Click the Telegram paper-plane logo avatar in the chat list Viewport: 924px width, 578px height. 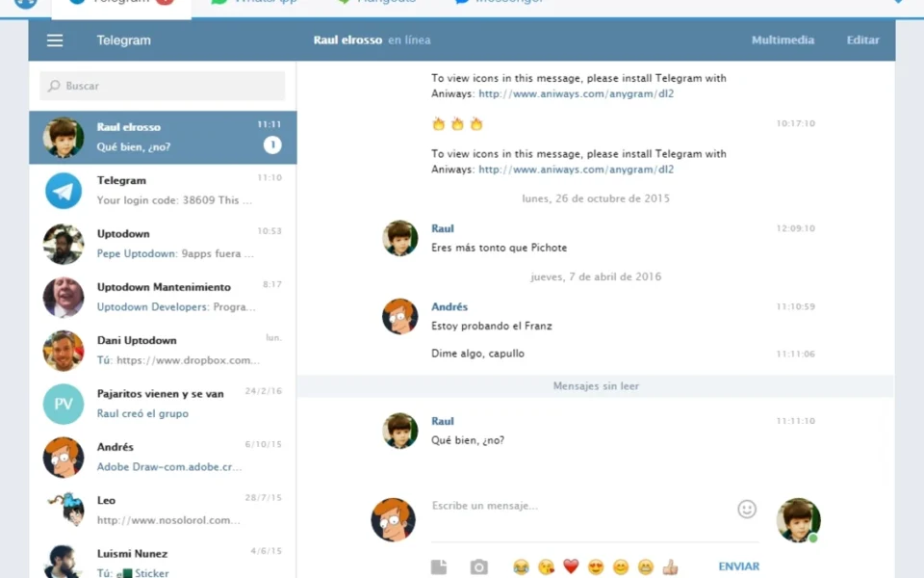click(64, 191)
